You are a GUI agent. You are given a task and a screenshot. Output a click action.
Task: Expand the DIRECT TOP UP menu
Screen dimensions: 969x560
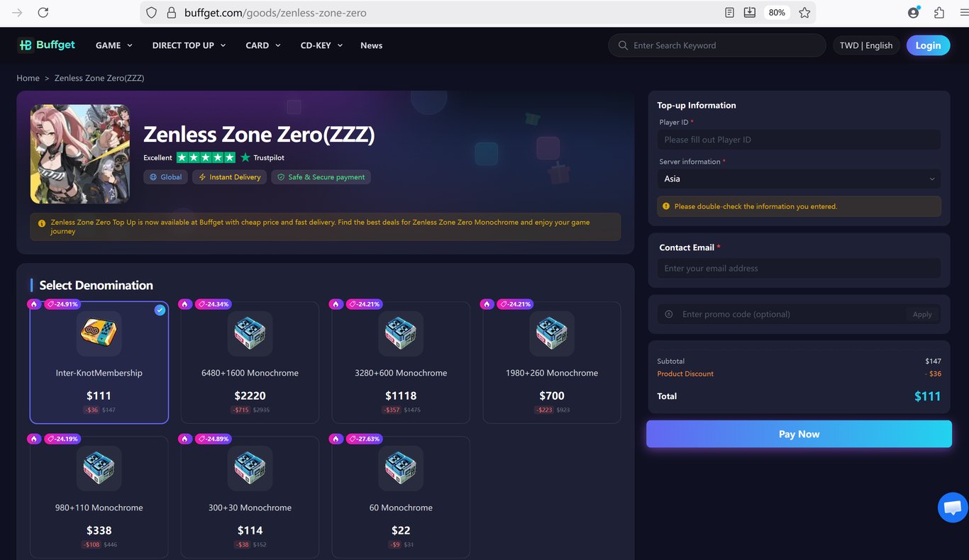tap(189, 45)
